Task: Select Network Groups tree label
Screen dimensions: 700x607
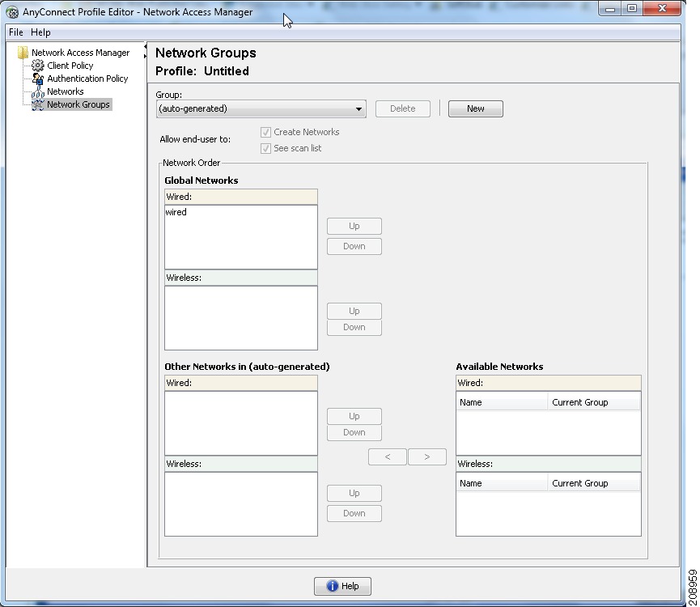Action: click(x=78, y=104)
